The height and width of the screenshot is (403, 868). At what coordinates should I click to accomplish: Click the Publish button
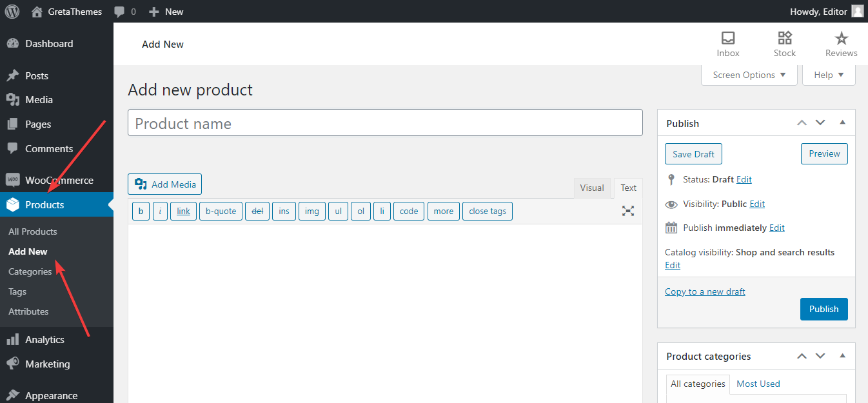coord(824,309)
